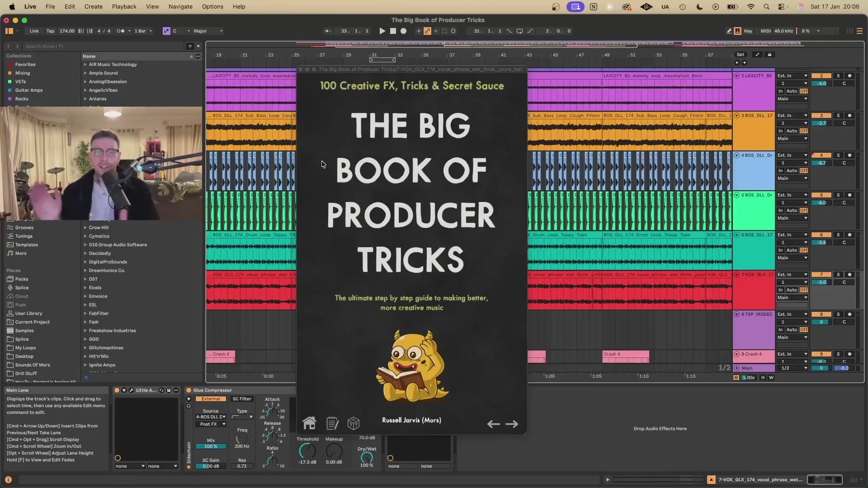Click the Set locator button
The image size is (868, 488).
pyautogui.click(x=741, y=55)
